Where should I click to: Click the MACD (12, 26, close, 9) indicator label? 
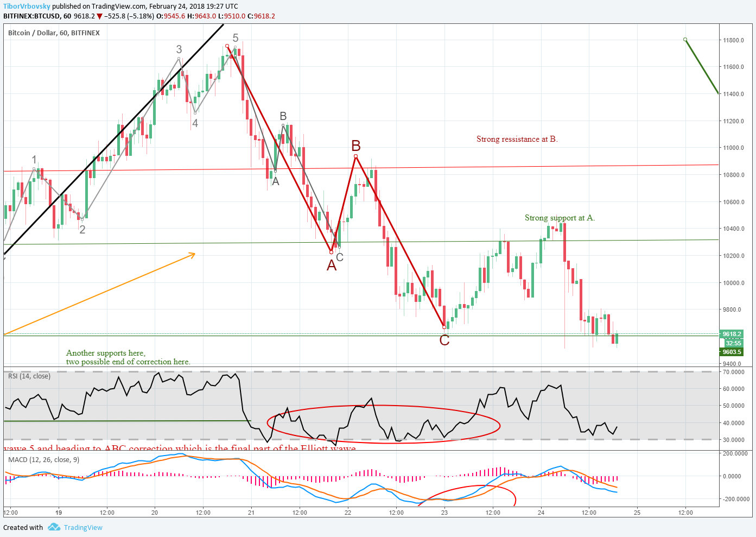coord(43,459)
